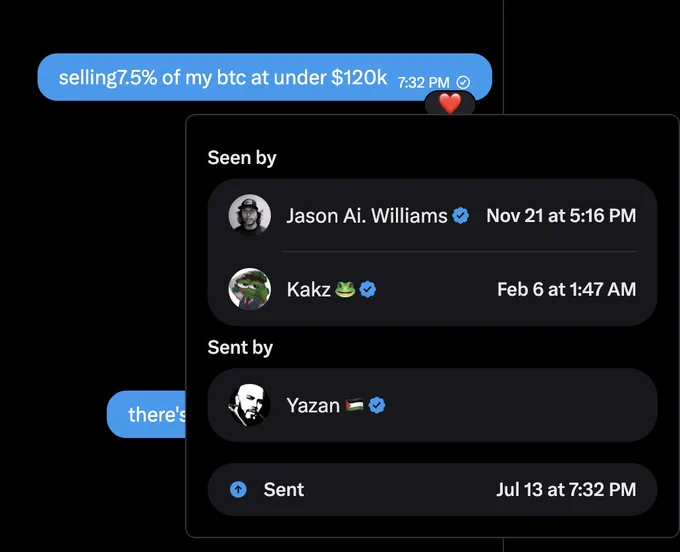Click the Sent Jul 13 at 7:32 PM row

[432, 490]
